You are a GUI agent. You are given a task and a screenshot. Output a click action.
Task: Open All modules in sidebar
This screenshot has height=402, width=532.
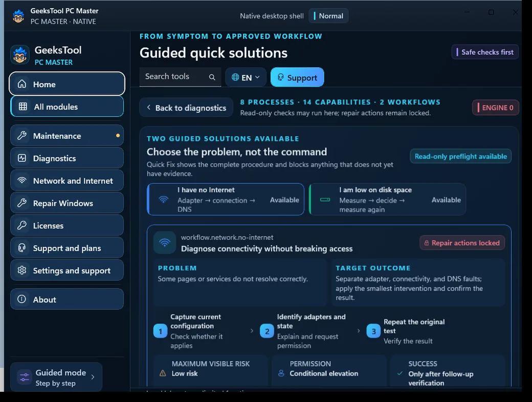tap(67, 107)
